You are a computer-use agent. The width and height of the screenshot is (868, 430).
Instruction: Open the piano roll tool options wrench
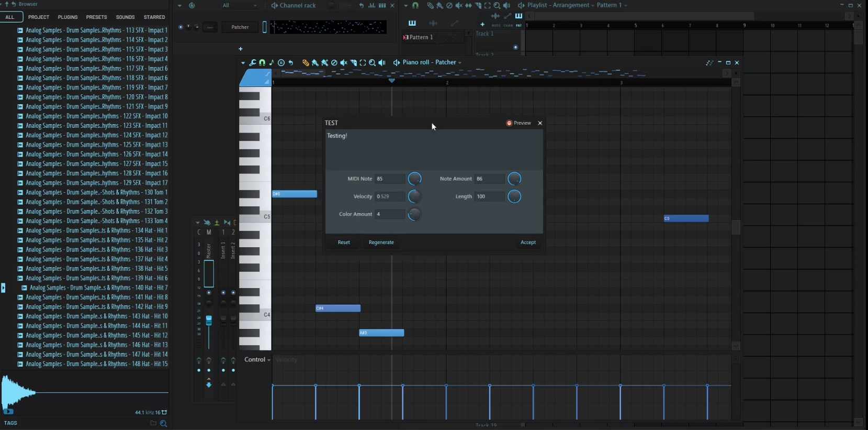pos(253,63)
